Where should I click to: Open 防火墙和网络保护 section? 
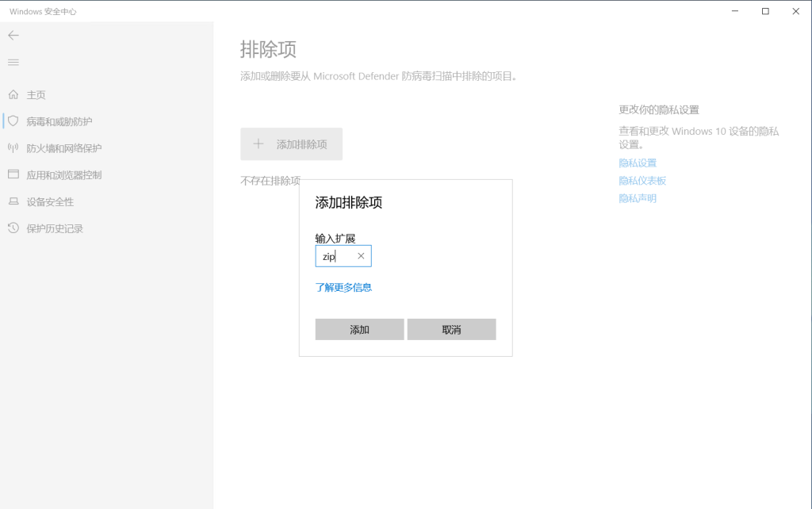63,148
